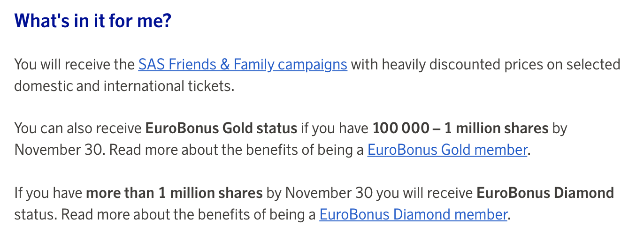This screenshot has width=644, height=242.
Task: Click the "You can also receive" text
Action: (77, 129)
